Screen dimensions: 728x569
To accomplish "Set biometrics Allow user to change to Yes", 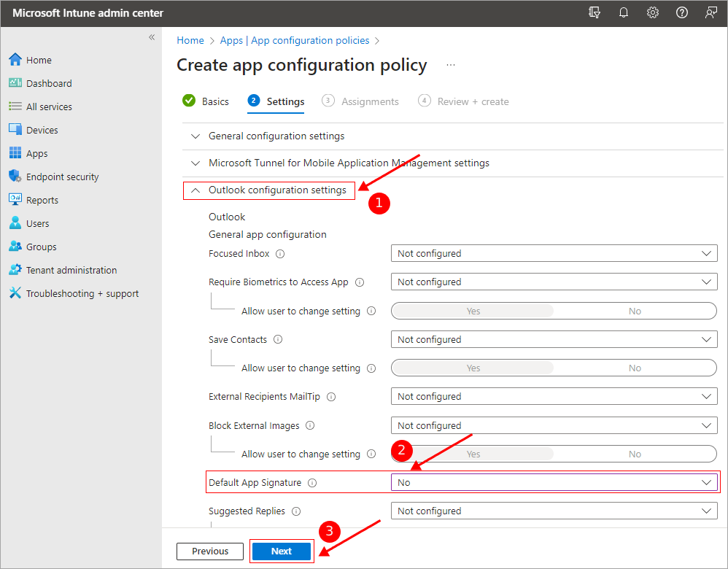I will 473,311.
